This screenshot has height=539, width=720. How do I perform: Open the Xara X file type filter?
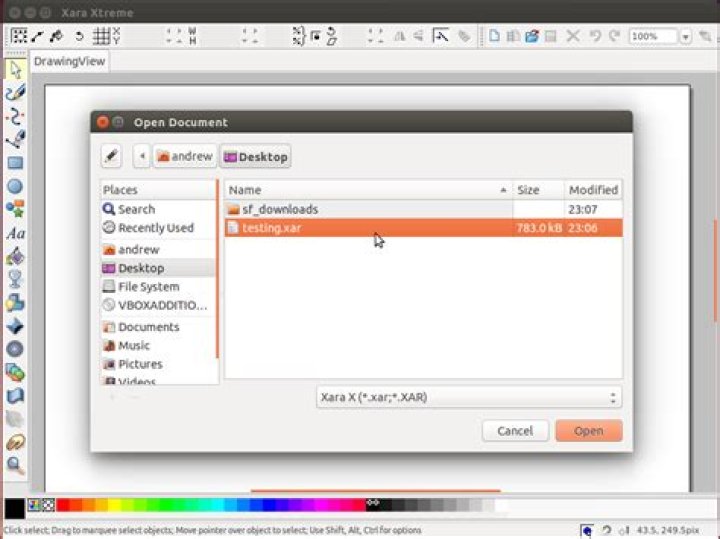469,397
